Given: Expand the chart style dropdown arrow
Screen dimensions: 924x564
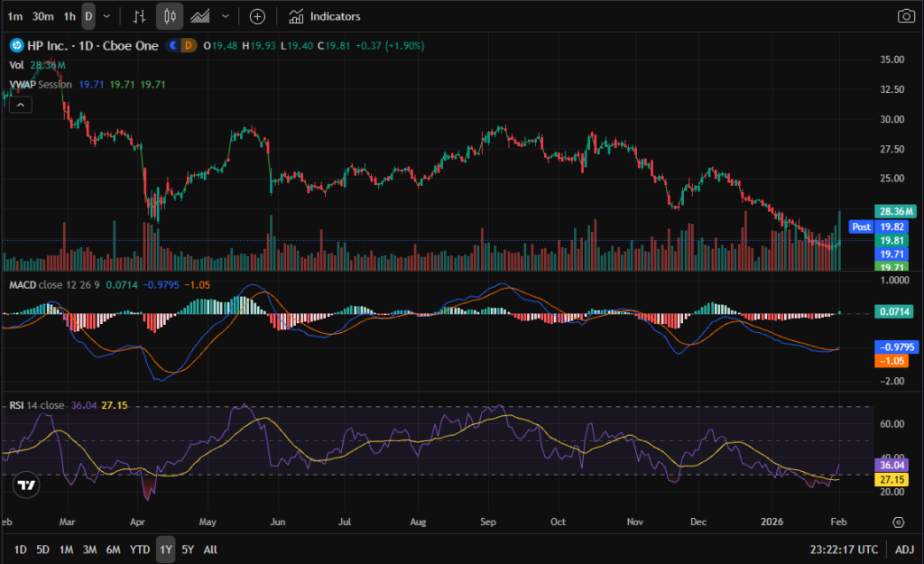Looking at the screenshot, I should 225,16.
